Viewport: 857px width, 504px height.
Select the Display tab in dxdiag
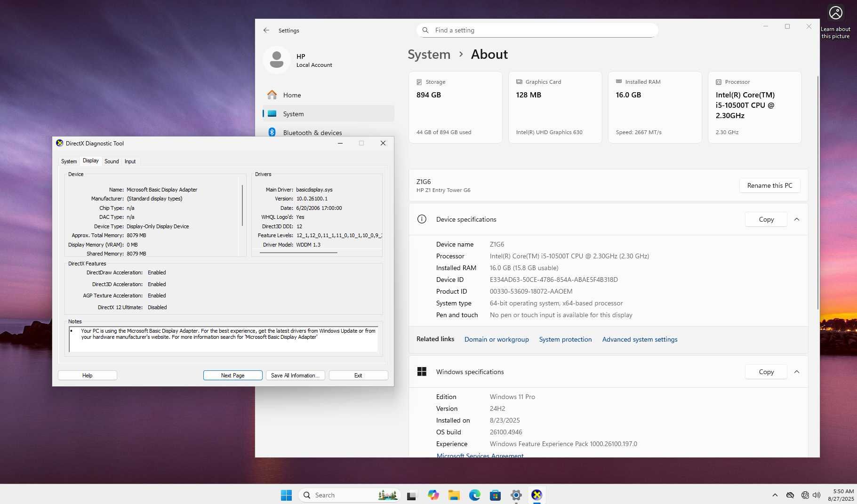click(x=91, y=160)
